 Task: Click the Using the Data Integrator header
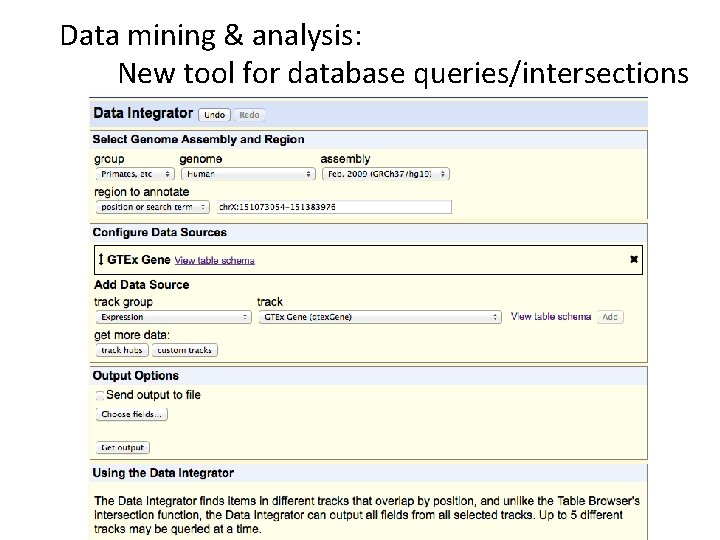pos(163,473)
